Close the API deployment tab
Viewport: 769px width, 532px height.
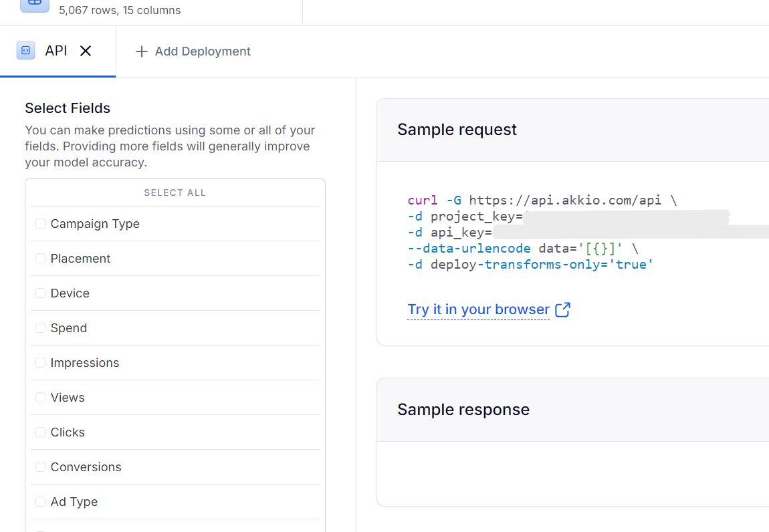pyautogui.click(x=86, y=51)
